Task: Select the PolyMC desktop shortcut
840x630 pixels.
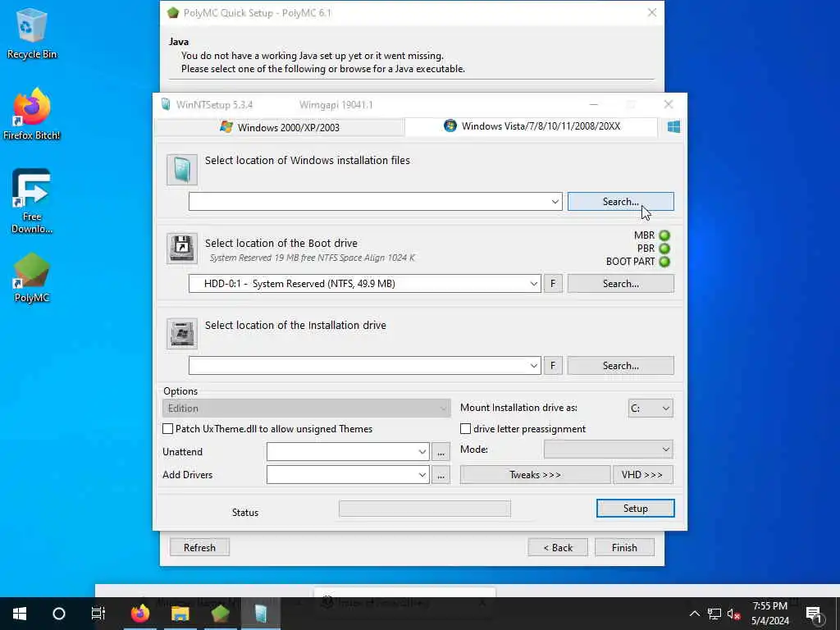Action: pyautogui.click(x=32, y=277)
